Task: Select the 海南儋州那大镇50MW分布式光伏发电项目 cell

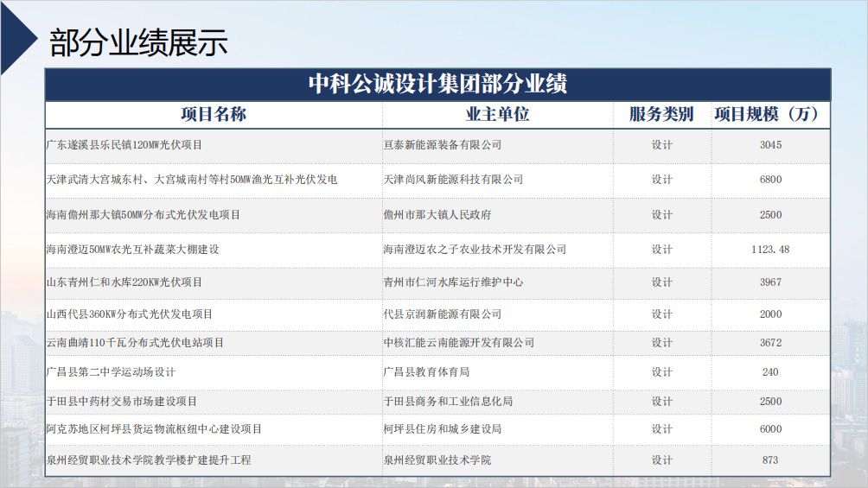Action: [144, 215]
